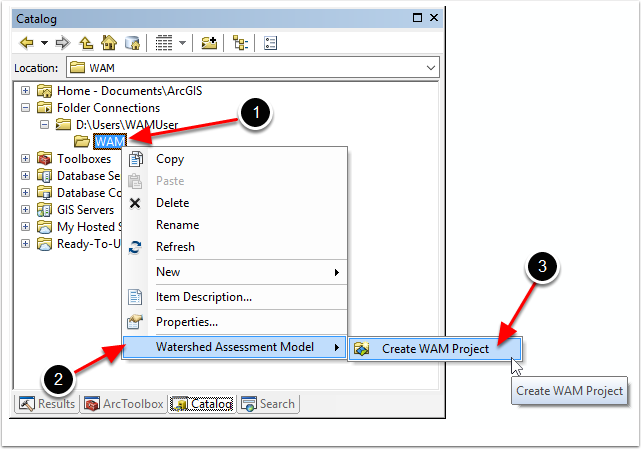Select the D:\Users\WAMUser folder
Image resolution: width=641 pixels, height=449 pixels.
127,125
